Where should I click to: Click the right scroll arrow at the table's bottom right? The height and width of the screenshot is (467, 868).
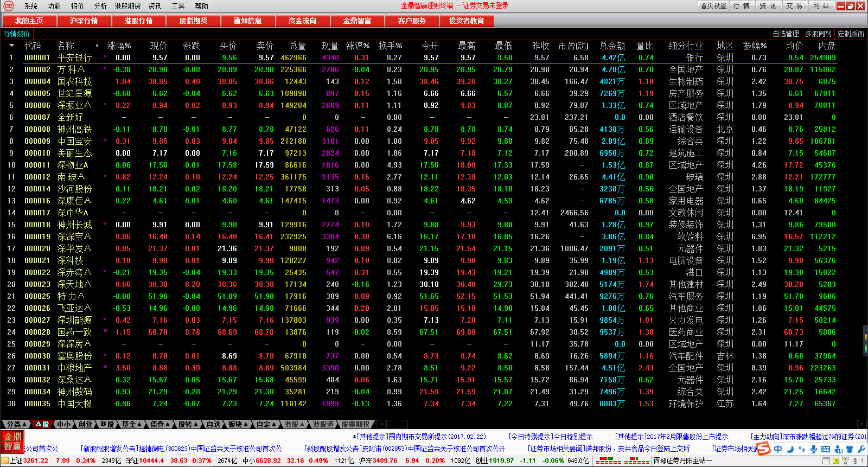click(x=862, y=424)
